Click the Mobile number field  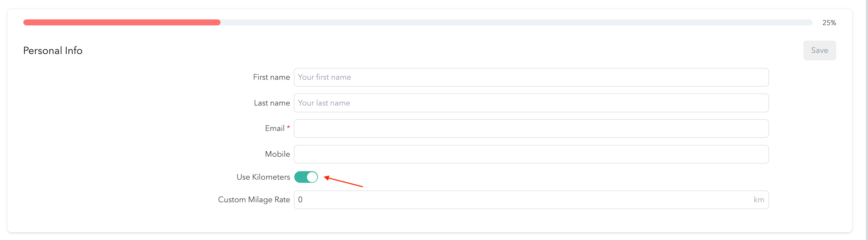(x=531, y=154)
